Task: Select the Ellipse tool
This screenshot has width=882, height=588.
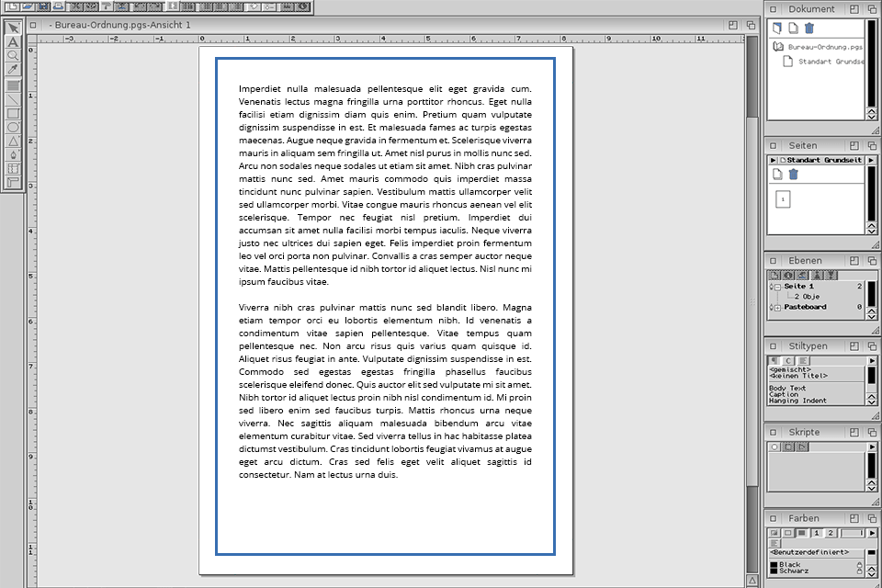Action: (13, 128)
